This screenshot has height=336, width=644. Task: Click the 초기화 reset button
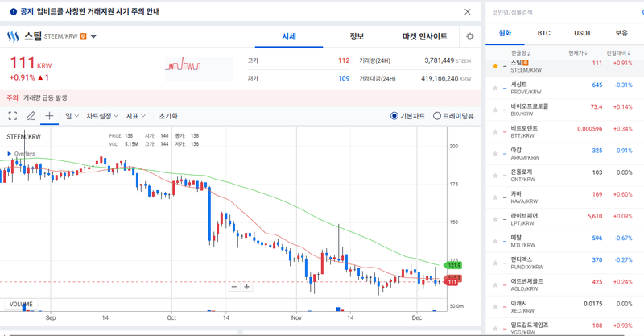coord(168,116)
